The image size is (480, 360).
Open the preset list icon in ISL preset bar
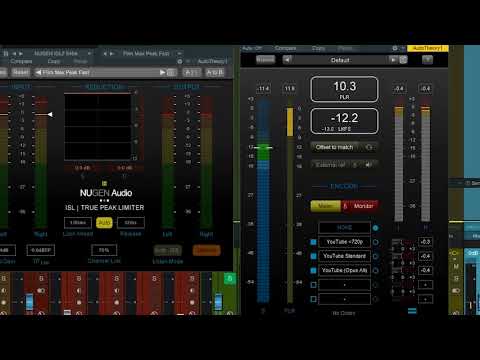coord(171,72)
